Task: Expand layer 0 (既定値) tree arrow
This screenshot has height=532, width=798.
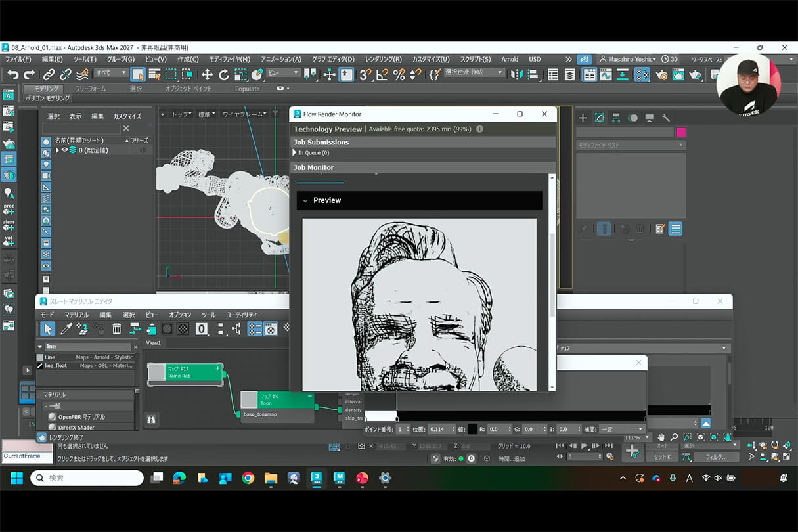Action: click(x=57, y=150)
